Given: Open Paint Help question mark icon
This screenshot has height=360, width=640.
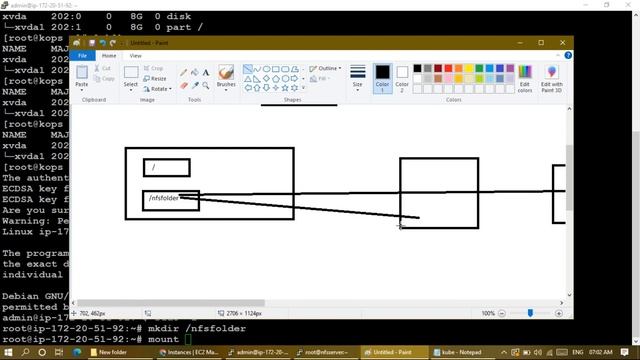Looking at the screenshot, I should (x=568, y=55).
